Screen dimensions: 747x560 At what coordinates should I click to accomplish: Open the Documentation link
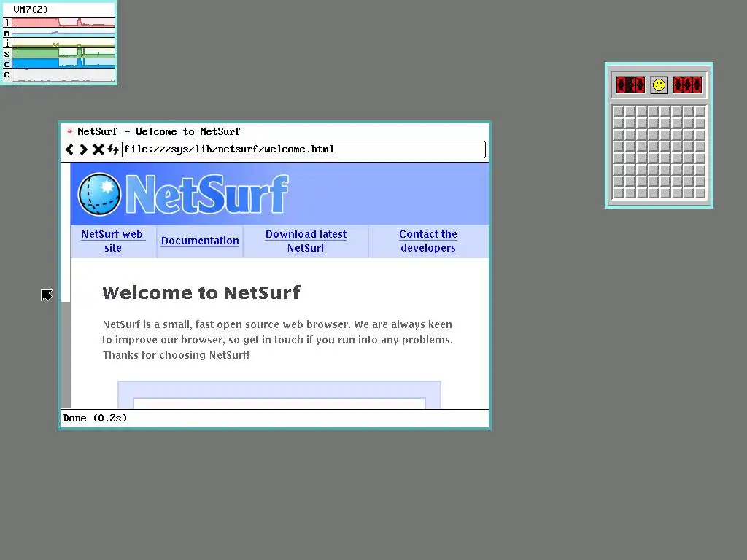coord(200,241)
